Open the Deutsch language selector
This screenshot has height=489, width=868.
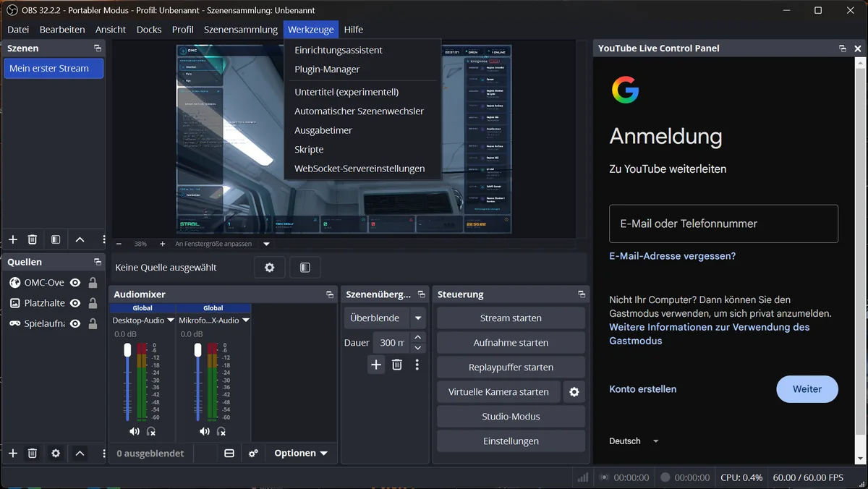click(634, 441)
